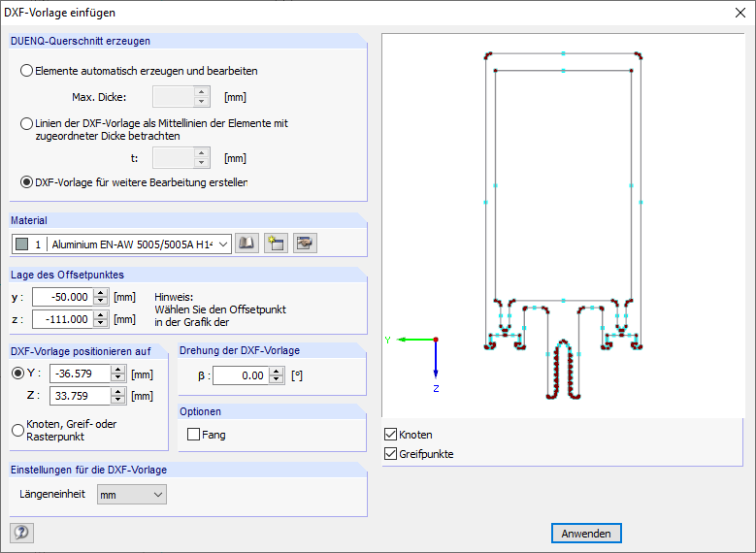This screenshot has height=553, width=756.
Task: Increase position Y with up arrow
Action: [118, 370]
